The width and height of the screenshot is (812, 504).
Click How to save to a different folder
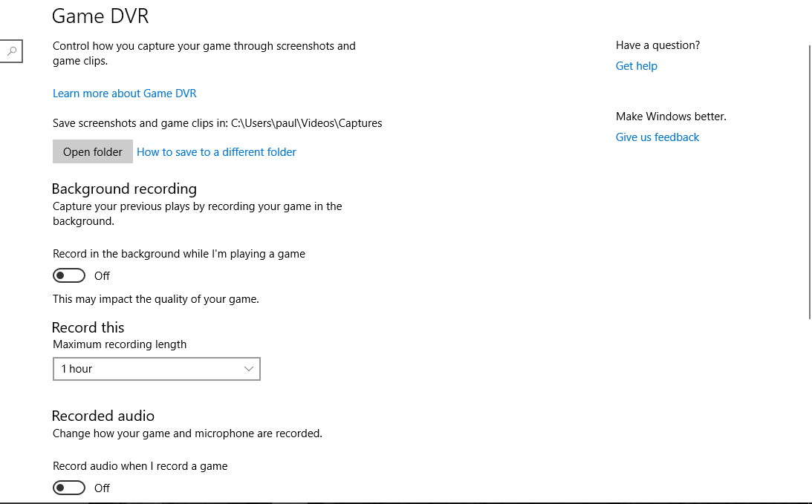pos(216,152)
